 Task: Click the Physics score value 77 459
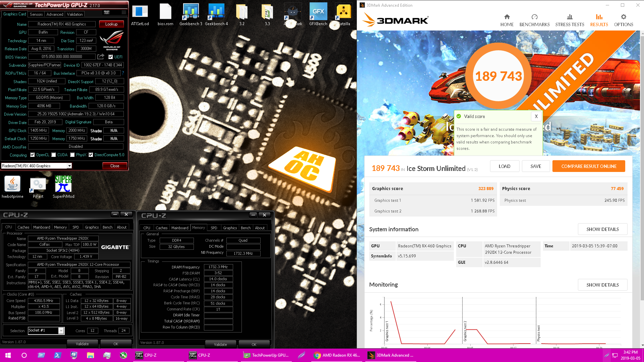617,189
